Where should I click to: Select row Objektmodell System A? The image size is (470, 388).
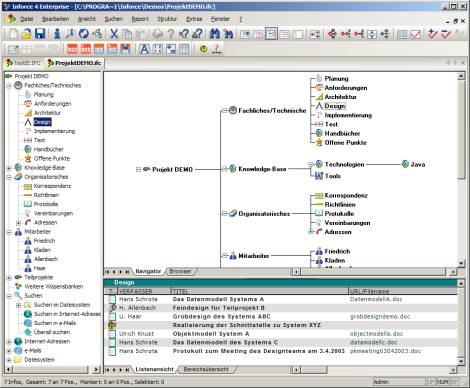point(282,334)
